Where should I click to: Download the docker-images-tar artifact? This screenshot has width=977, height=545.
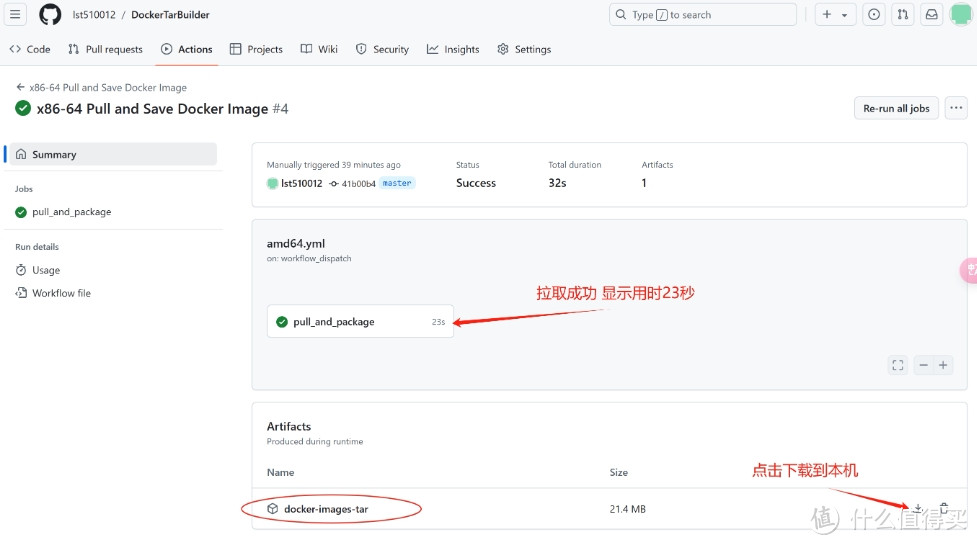tap(918, 509)
